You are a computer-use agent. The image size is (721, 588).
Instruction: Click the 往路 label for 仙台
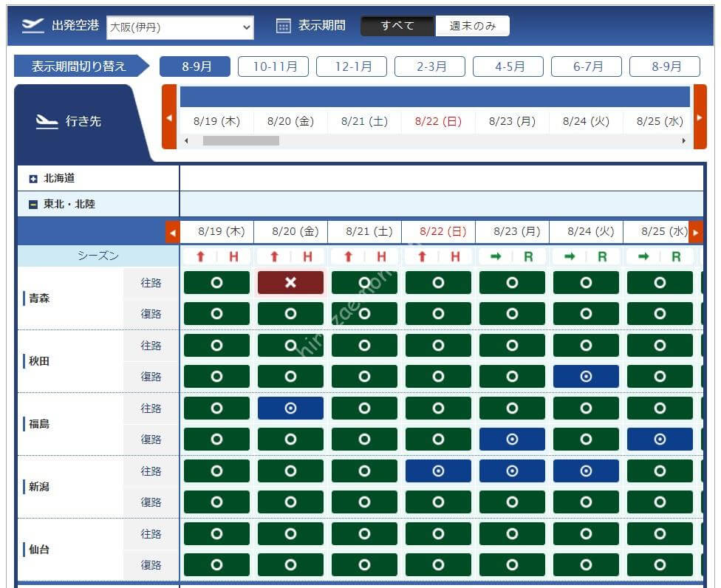click(x=151, y=534)
